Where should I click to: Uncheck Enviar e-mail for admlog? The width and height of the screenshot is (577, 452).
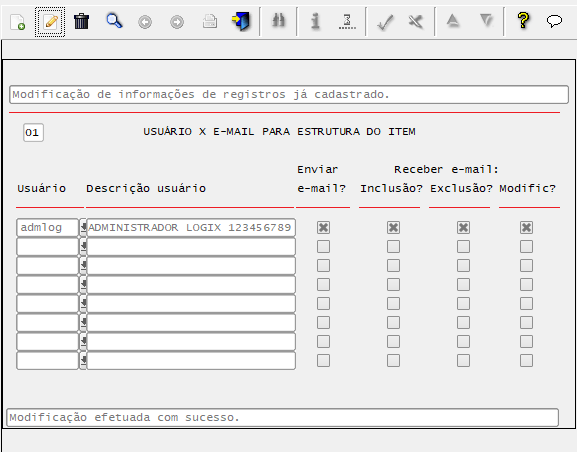tap(323, 227)
